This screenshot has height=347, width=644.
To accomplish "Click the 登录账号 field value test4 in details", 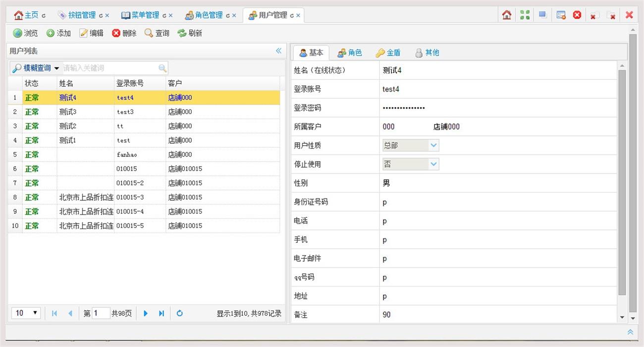I will point(391,89).
